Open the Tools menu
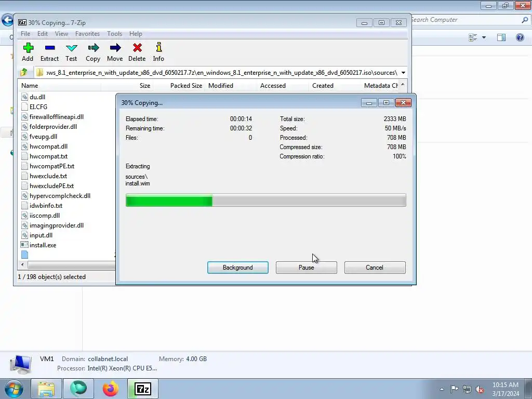Image resolution: width=532 pixels, height=399 pixels. click(114, 34)
